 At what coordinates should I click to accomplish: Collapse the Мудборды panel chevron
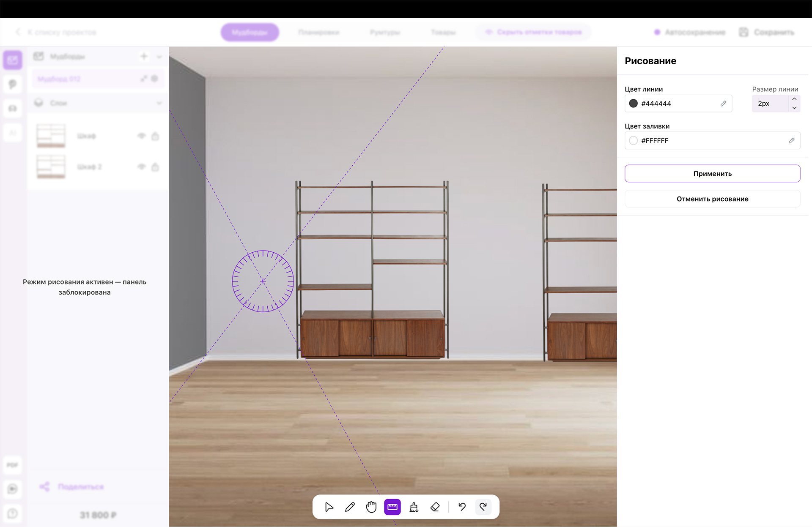tap(159, 57)
